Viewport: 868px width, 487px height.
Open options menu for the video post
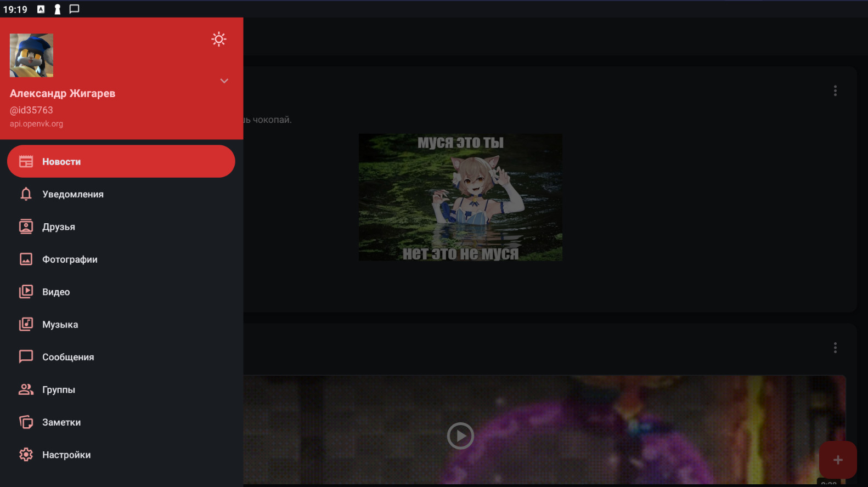[x=835, y=348]
